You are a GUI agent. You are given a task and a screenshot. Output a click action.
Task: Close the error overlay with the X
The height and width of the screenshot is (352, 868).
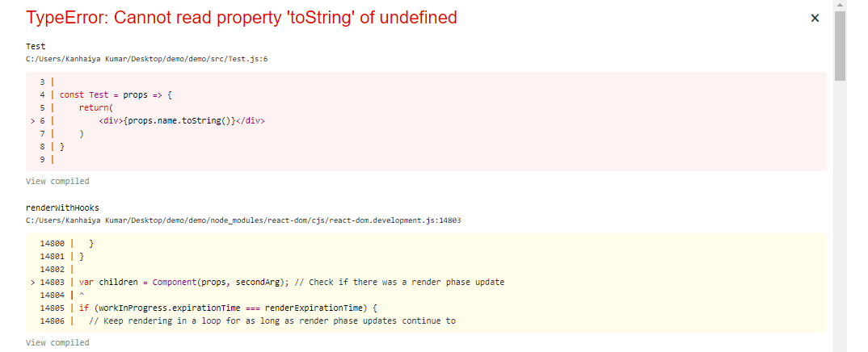(815, 18)
